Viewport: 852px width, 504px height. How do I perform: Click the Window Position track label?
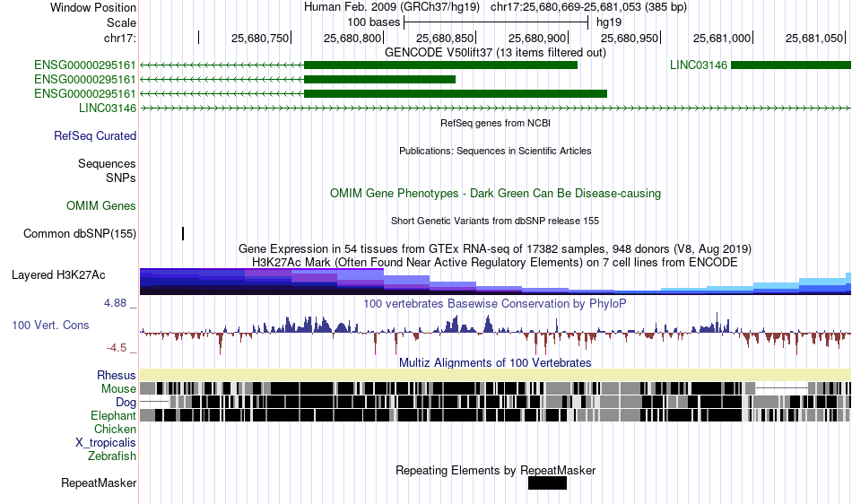[93, 7]
